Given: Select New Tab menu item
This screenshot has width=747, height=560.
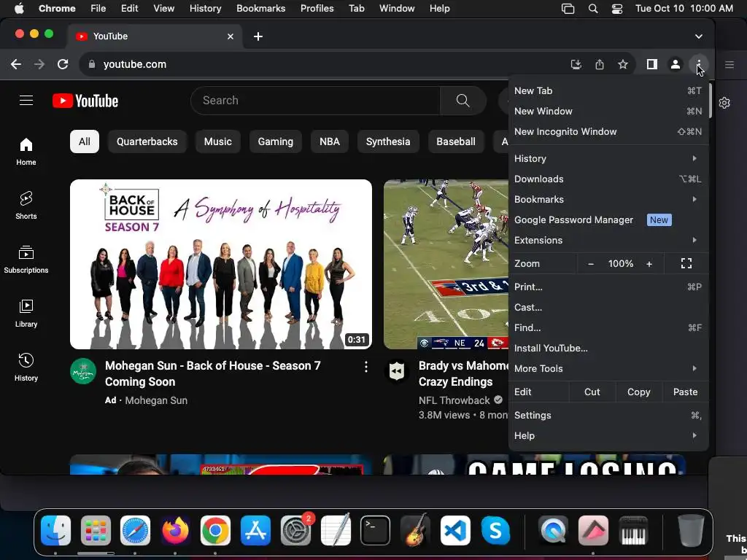Looking at the screenshot, I should pos(608,90).
